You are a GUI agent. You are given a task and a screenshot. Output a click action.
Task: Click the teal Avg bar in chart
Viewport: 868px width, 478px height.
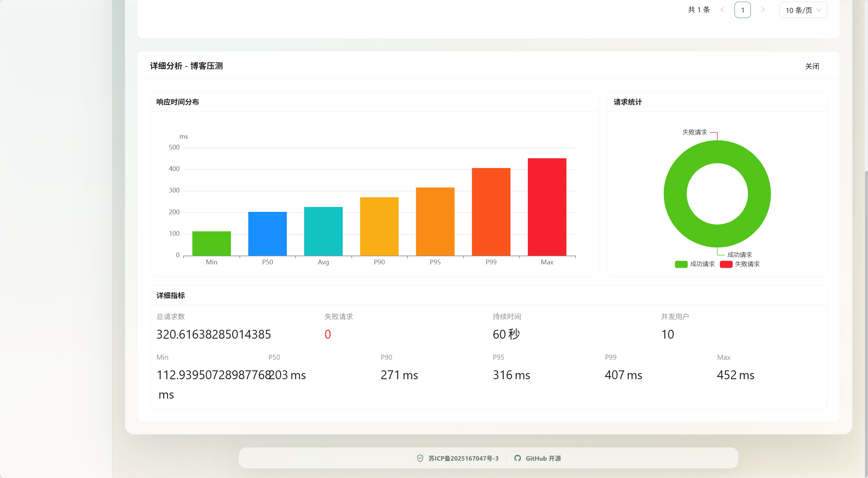tap(323, 231)
